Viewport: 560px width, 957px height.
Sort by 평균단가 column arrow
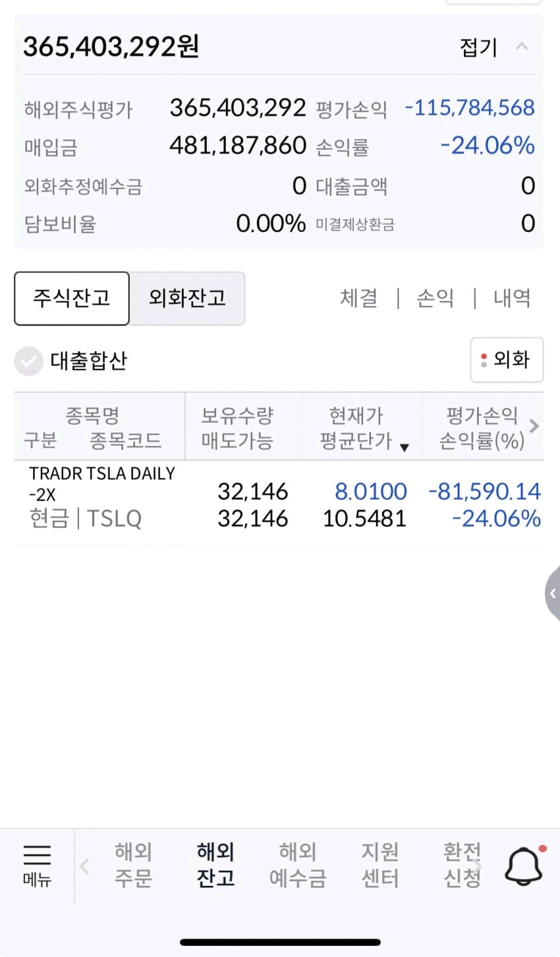coord(405,448)
